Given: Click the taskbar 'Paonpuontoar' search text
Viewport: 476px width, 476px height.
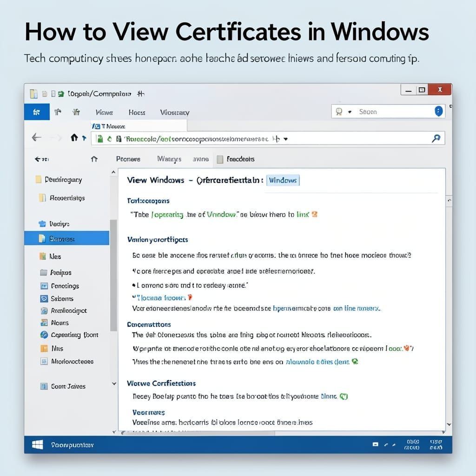Looking at the screenshot, I should 72,445.
